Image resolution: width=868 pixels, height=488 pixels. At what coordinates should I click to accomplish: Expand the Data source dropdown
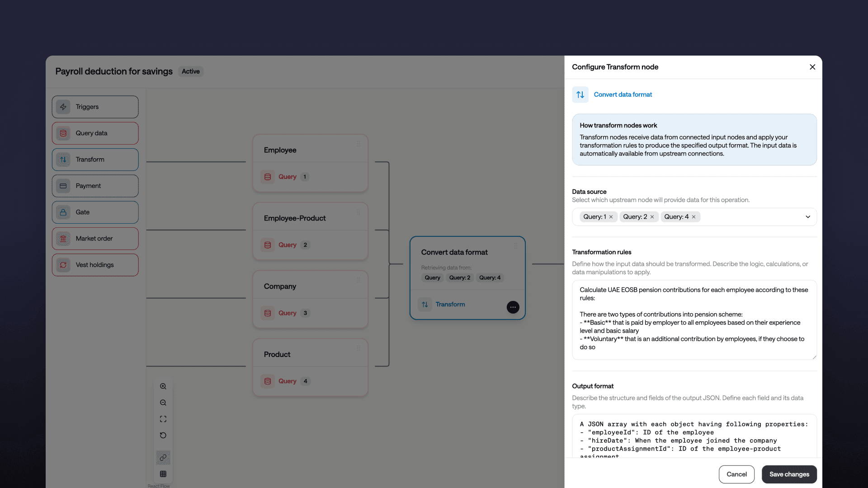click(807, 217)
